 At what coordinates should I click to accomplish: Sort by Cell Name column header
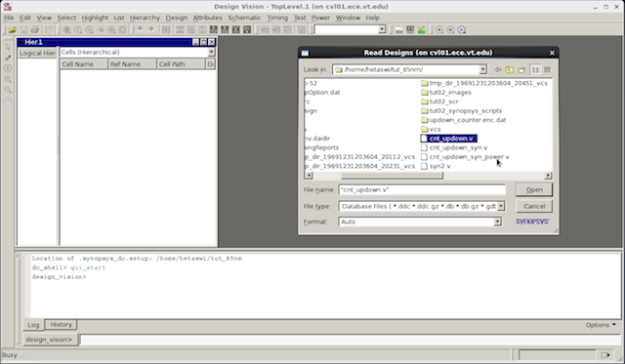click(x=84, y=64)
